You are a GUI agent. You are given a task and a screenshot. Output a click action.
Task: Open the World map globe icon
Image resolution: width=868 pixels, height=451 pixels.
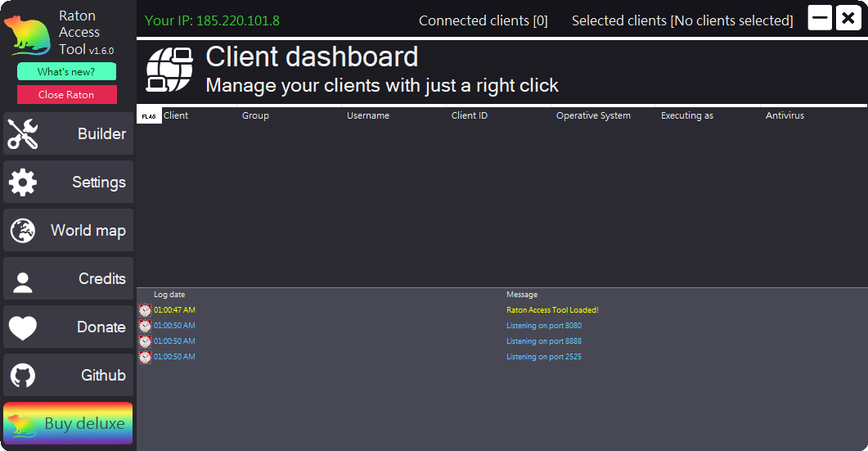click(23, 230)
